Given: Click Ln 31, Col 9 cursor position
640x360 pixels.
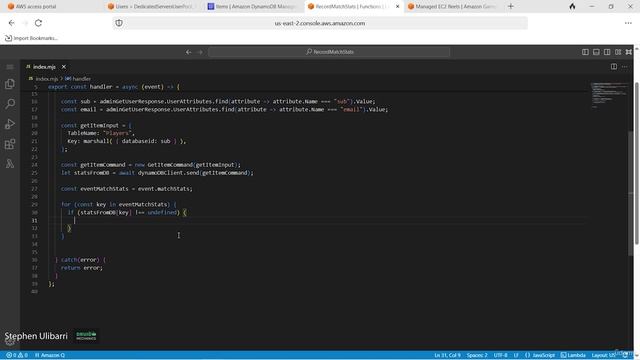Looking at the screenshot, I should [447, 355].
